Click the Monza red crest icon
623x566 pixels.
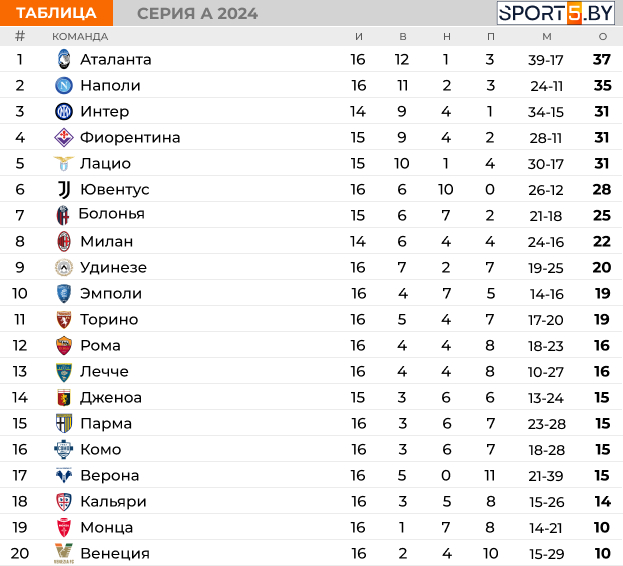64,527
